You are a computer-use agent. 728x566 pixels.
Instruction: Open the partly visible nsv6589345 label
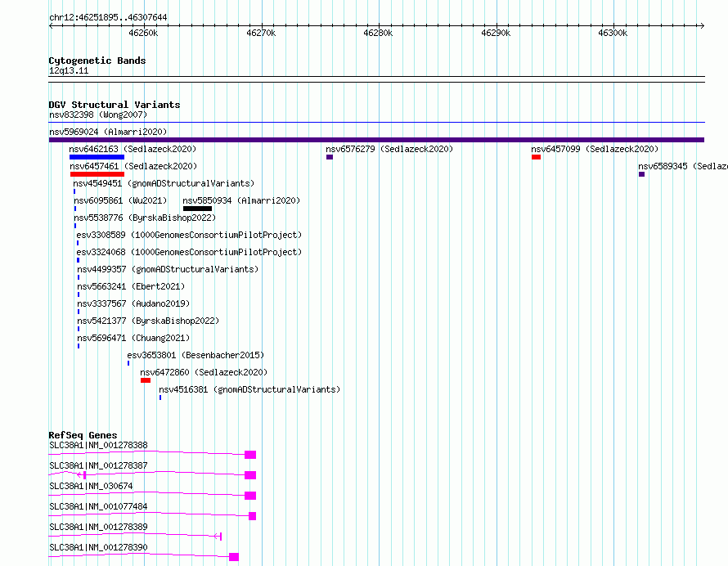[x=682, y=166]
